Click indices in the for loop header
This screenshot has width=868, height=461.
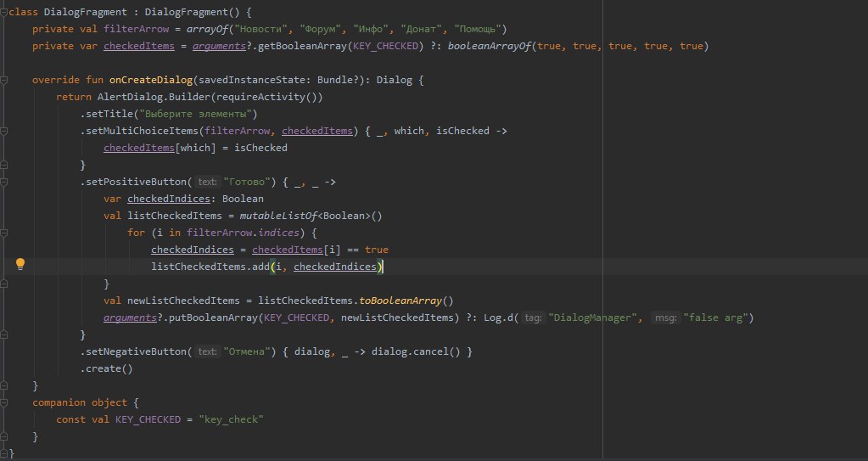278,233
